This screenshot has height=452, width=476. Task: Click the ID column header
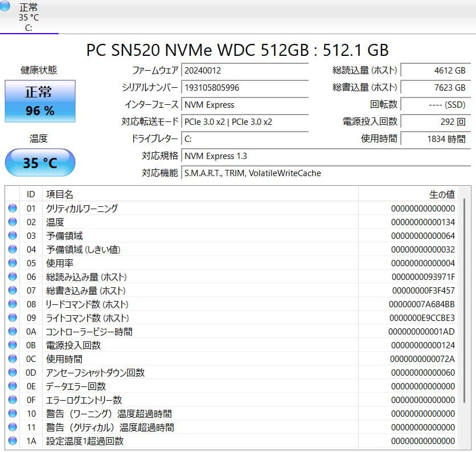coord(31,194)
